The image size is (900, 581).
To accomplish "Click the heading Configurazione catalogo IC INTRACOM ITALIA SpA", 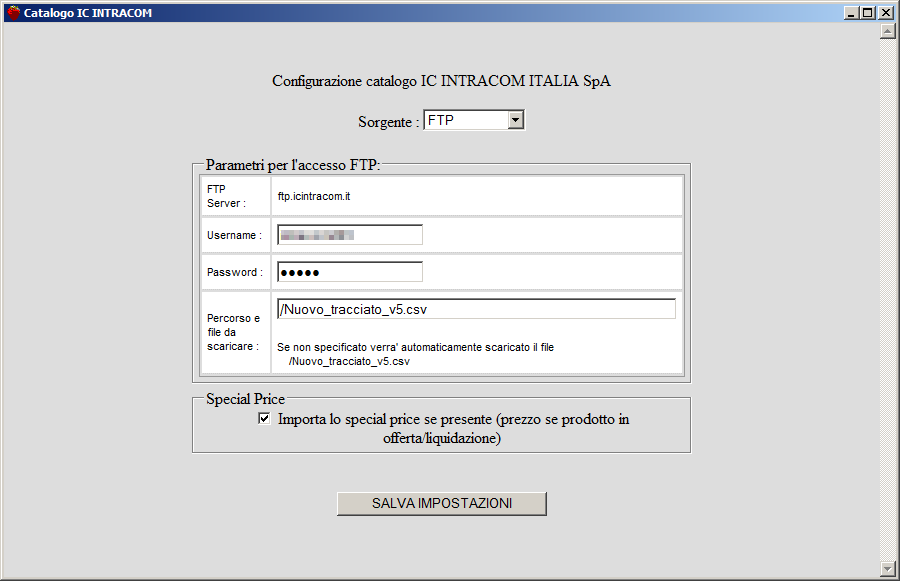I will [441, 81].
